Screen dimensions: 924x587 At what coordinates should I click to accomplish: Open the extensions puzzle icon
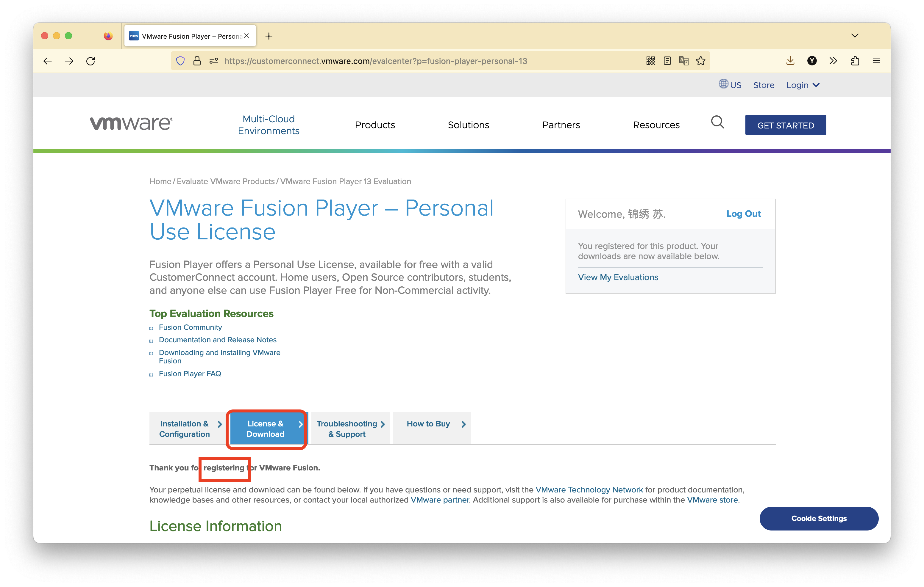pyautogui.click(x=855, y=61)
